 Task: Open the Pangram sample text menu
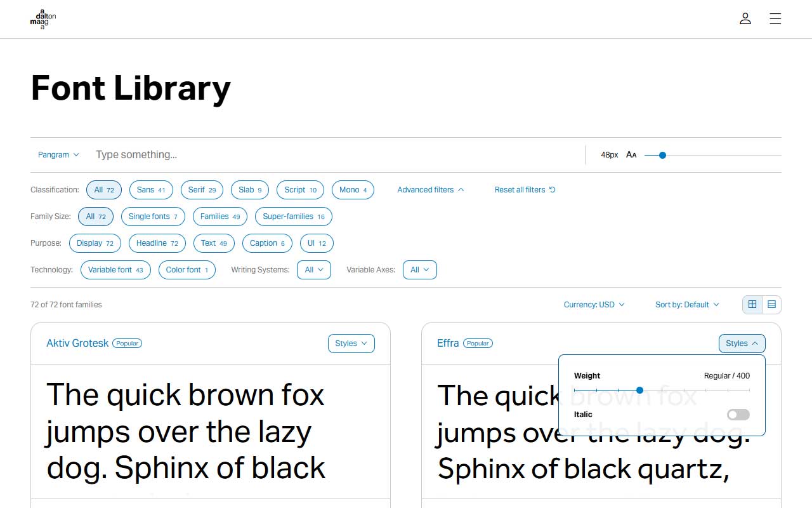pos(58,154)
